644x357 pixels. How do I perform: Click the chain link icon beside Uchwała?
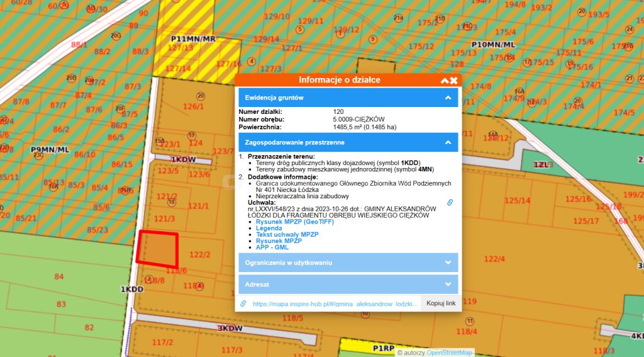pyautogui.click(x=450, y=203)
